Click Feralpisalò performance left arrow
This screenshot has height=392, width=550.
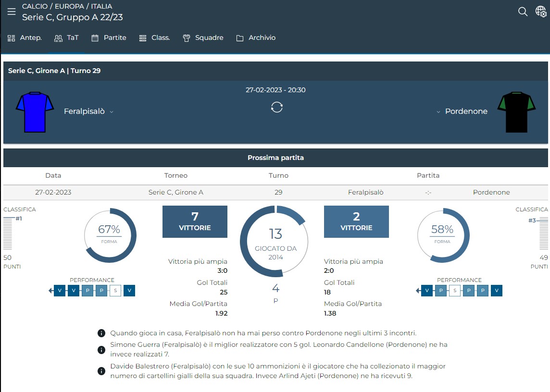pos(50,291)
